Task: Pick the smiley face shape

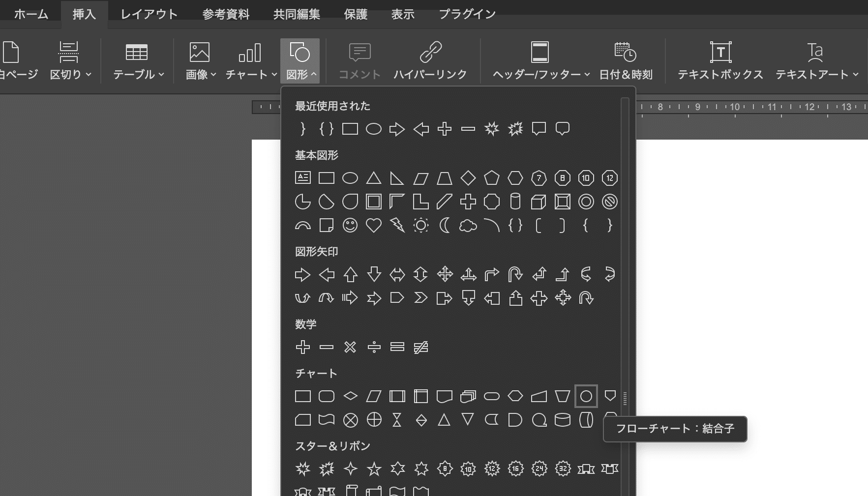Action: (x=350, y=226)
